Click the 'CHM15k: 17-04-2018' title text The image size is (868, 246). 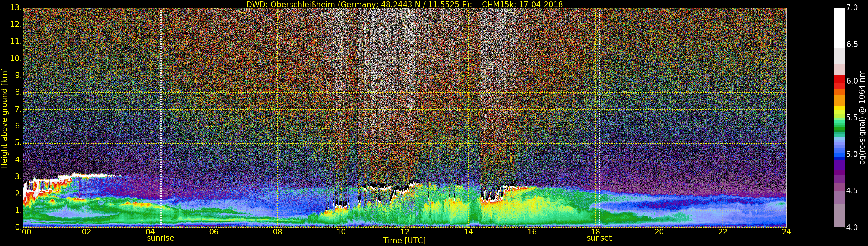coord(523,4)
